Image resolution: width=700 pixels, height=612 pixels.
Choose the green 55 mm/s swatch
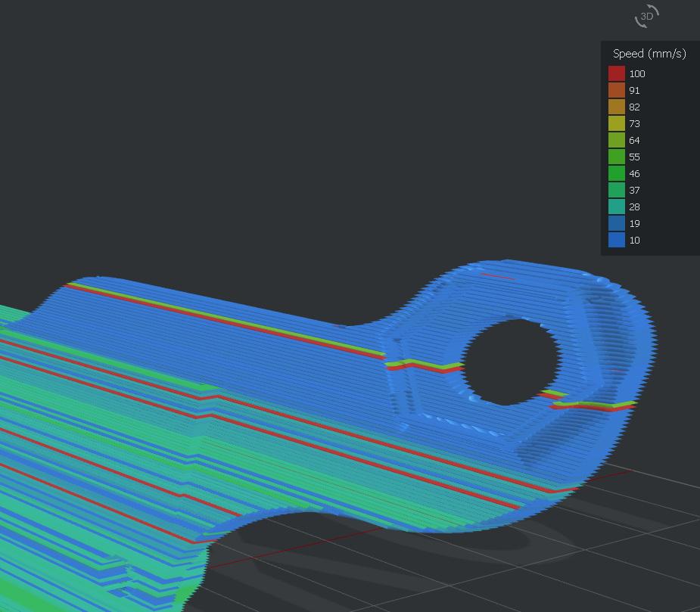pos(617,157)
